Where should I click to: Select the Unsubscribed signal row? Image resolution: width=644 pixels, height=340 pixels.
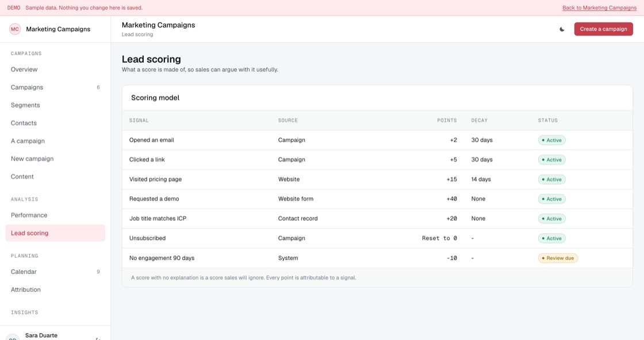coord(377,238)
